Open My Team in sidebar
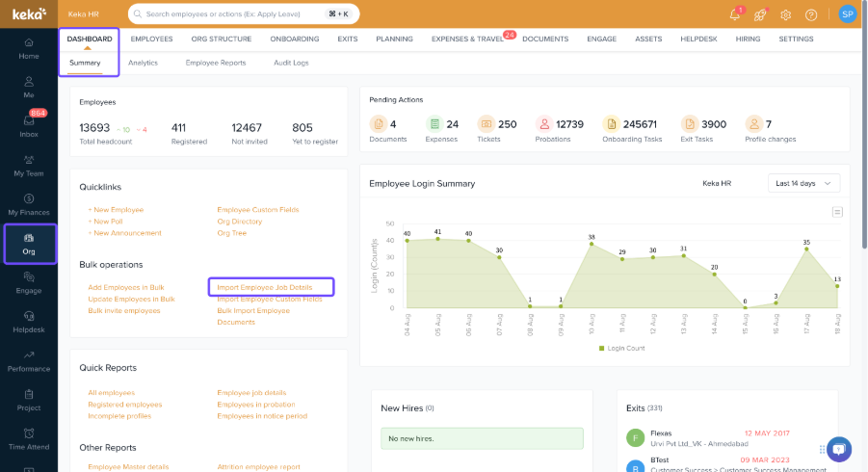Viewport: 868px width, 472px height. [29, 166]
